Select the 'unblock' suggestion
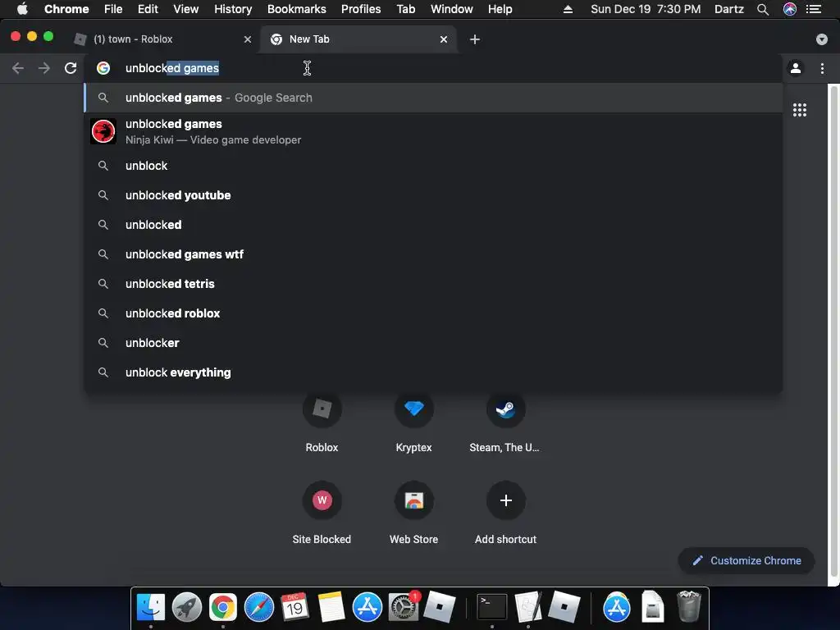Viewport: 840px width, 630px height. coord(433,166)
